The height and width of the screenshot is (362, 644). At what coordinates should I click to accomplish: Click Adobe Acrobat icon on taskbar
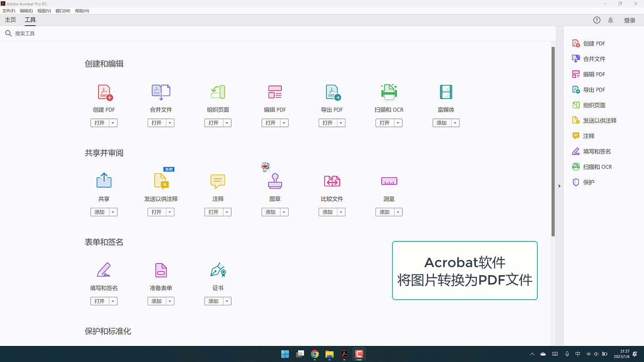tap(345, 354)
